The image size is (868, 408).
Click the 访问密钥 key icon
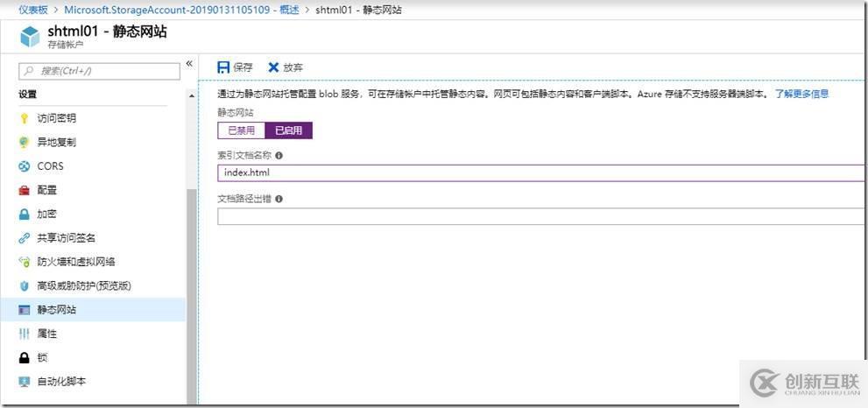pos(24,118)
